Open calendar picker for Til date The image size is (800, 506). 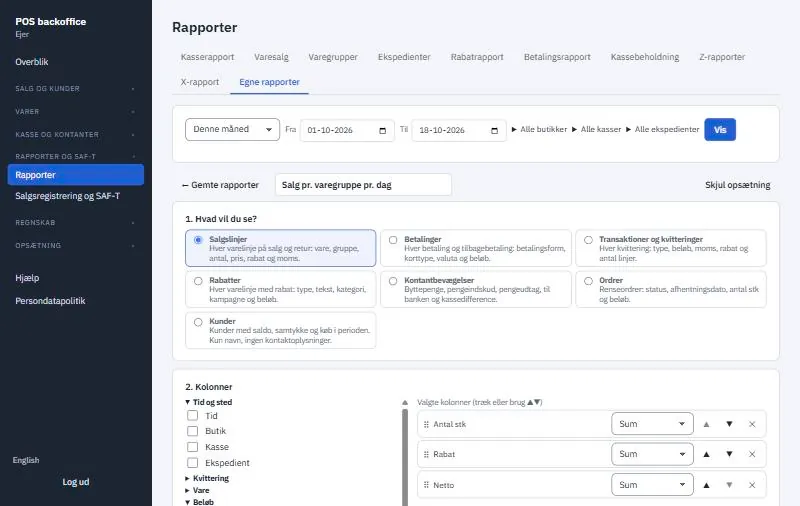[494, 131]
